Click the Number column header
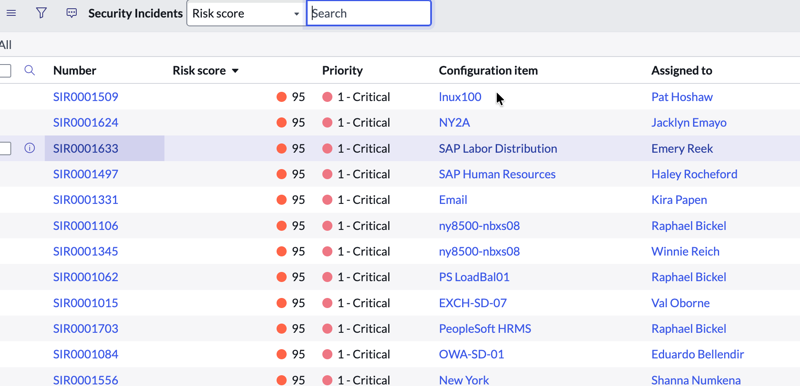Viewport: 800px width, 386px height. tap(74, 70)
